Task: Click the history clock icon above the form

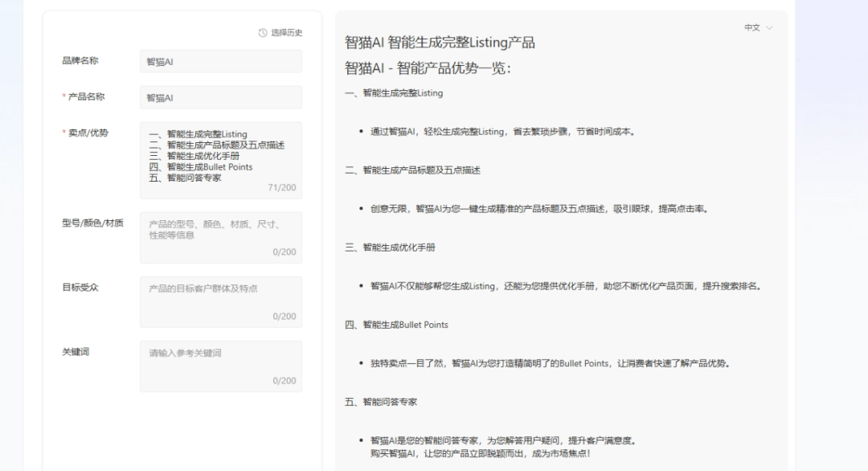Action: pyautogui.click(x=261, y=33)
